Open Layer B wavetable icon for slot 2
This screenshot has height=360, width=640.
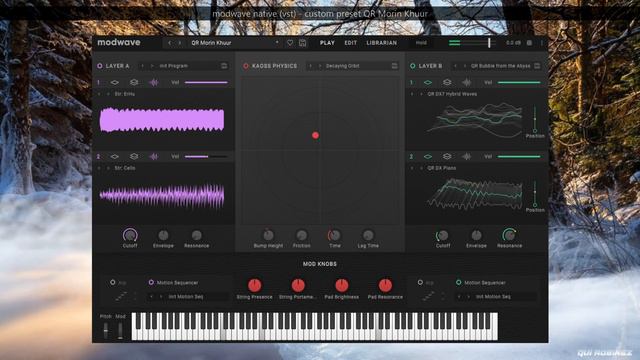(428, 157)
